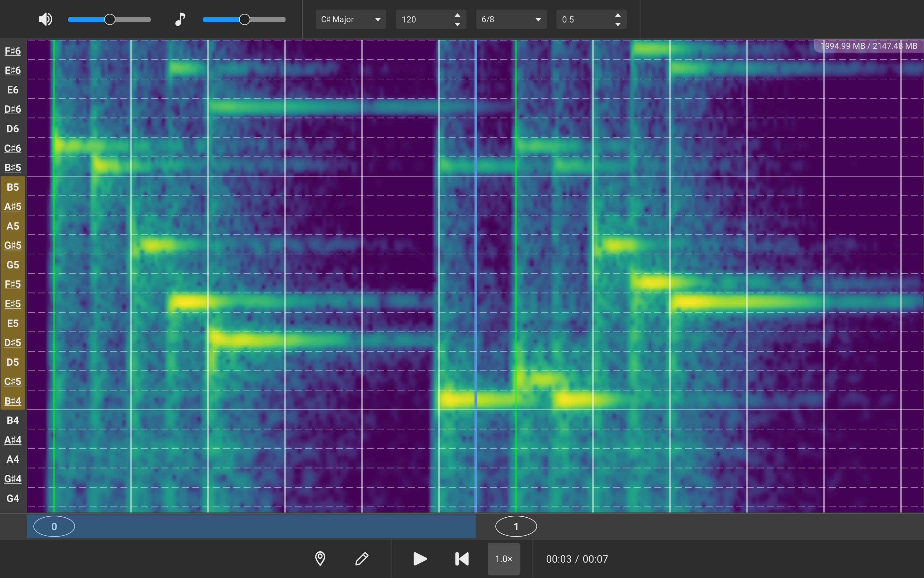Click the A4 piano key label
This screenshot has height=578, width=924.
click(13, 459)
